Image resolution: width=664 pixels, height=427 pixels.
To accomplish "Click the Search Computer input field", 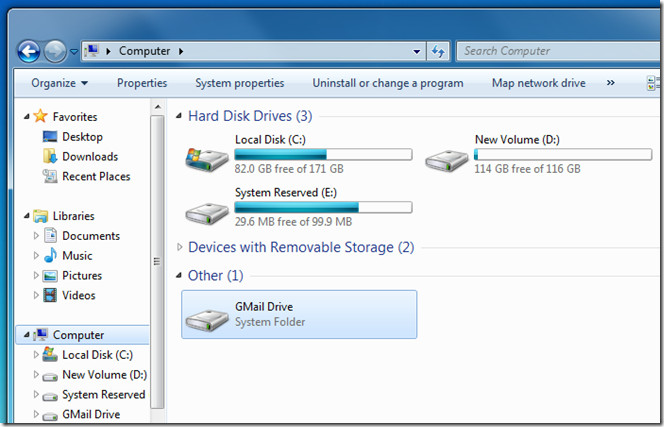I will 550,51.
